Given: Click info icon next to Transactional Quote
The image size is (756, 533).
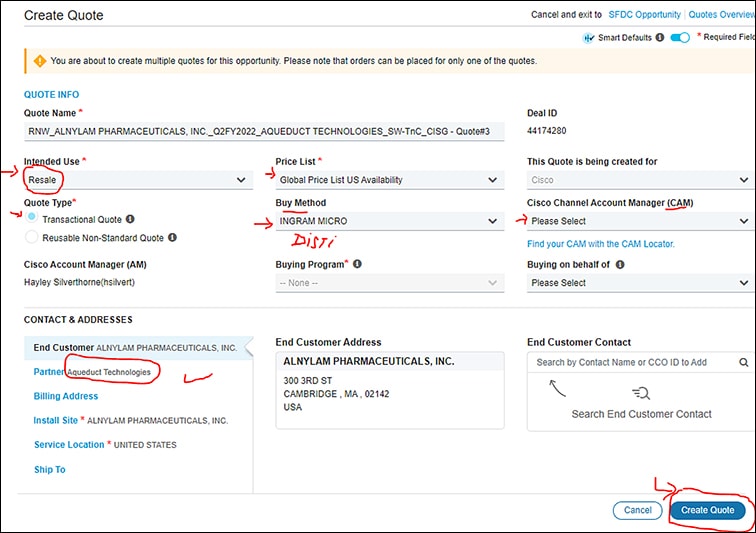Looking at the screenshot, I should pyautogui.click(x=131, y=219).
